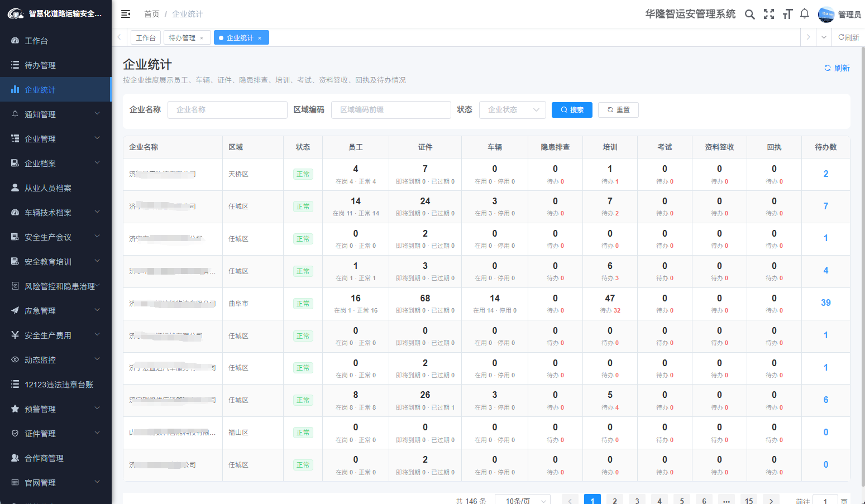Open 从业人员档案 in the sidebar
The image size is (865, 504).
[56, 188]
